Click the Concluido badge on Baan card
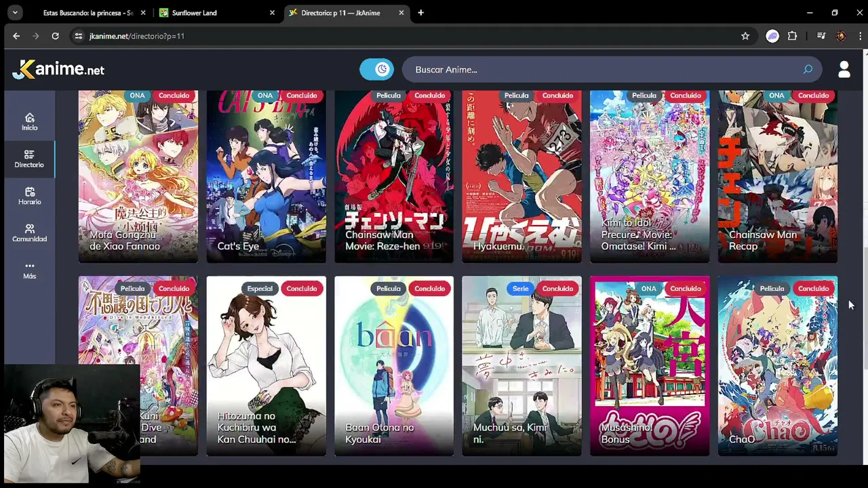Image resolution: width=868 pixels, height=488 pixels. point(429,289)
